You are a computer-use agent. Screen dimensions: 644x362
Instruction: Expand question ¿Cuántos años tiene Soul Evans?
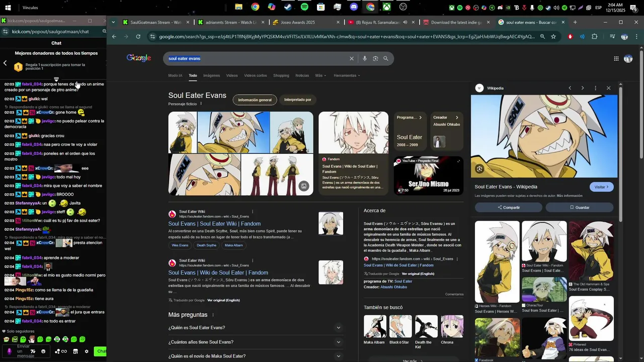click(x=256, y=342)
